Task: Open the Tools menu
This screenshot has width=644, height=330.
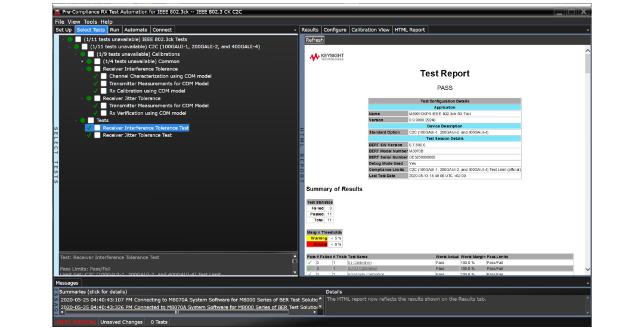Action: click(x=91, y=22)
